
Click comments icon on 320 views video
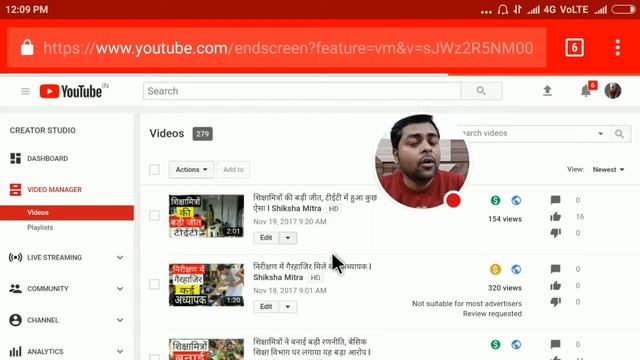click(x=556, y=269)
